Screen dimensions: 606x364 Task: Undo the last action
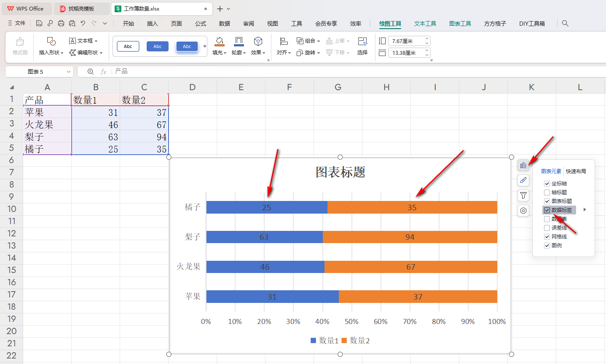(83, 24)
